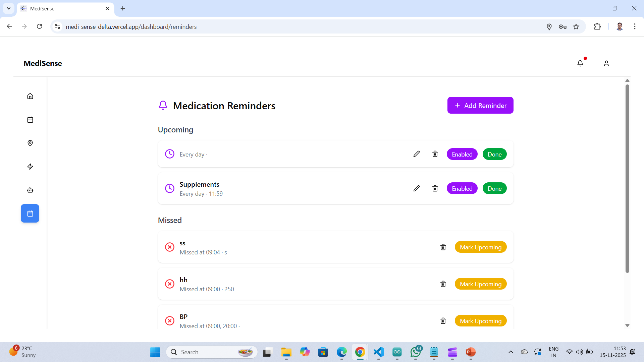The height and width of the screenshot is (362, 644).
Task: Open notifications via bell icon
Action: point(581,63)
